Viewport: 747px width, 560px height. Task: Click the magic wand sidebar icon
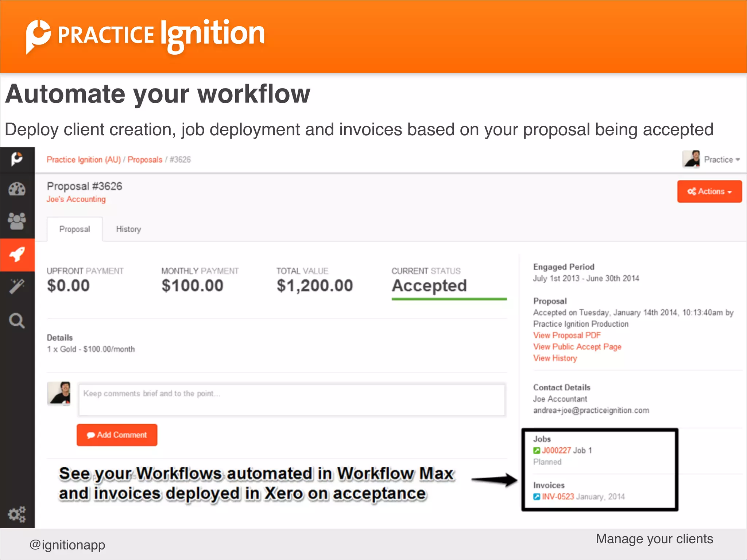click(17, 287)
